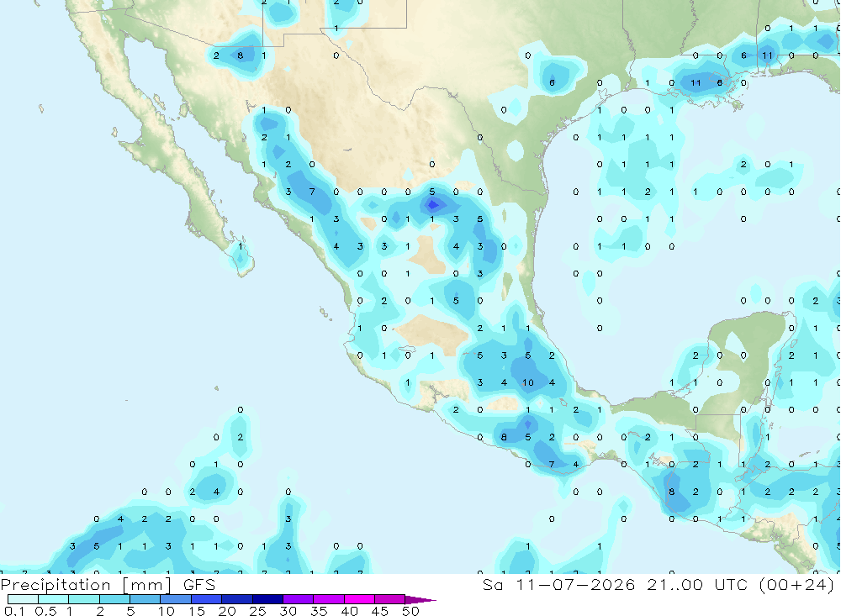Click the date '11-07-2026' in the footer
Screen dimensions: 841x616
pos(575,584)
